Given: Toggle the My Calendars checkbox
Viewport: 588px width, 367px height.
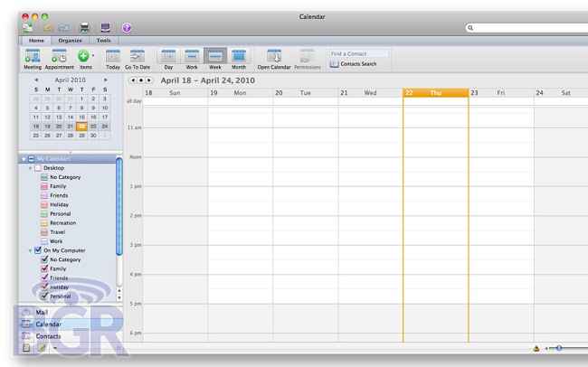Looking at the screenshot, I should click(32, 159).
